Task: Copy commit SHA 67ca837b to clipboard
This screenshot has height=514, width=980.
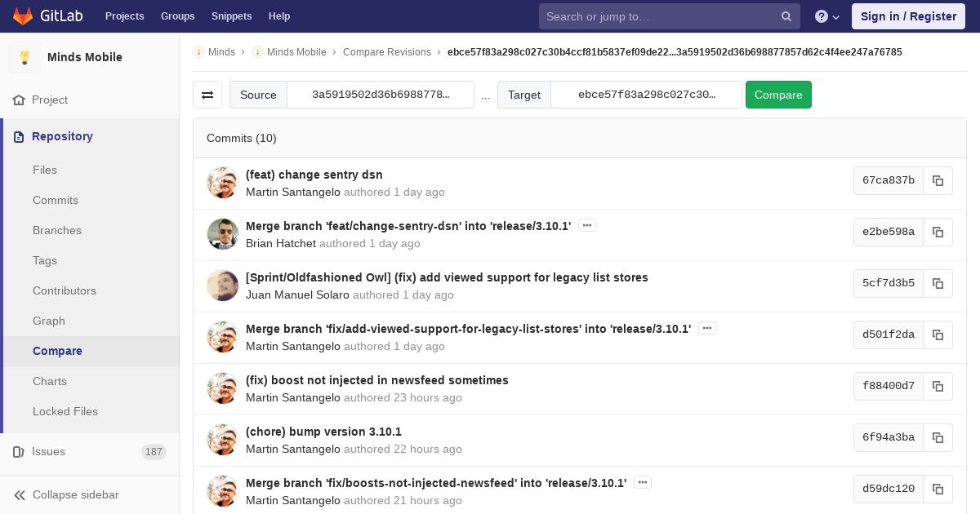Action: point(938,180)
